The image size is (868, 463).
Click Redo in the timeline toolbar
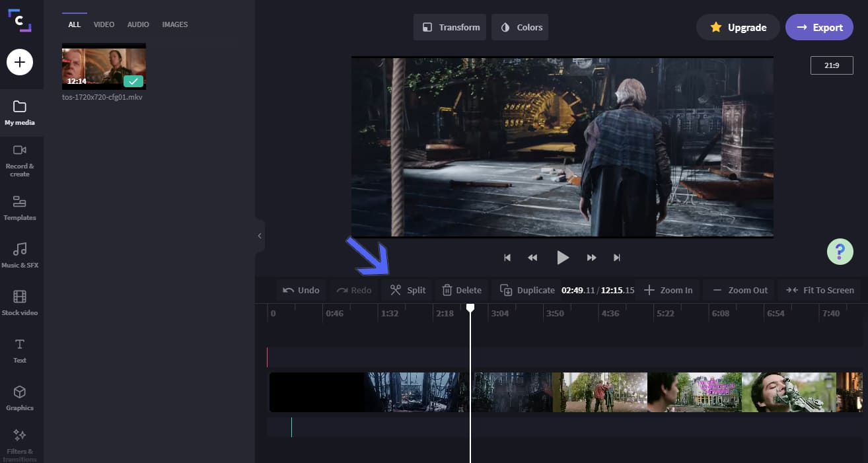pyautogui.click(x=354, y=290)
